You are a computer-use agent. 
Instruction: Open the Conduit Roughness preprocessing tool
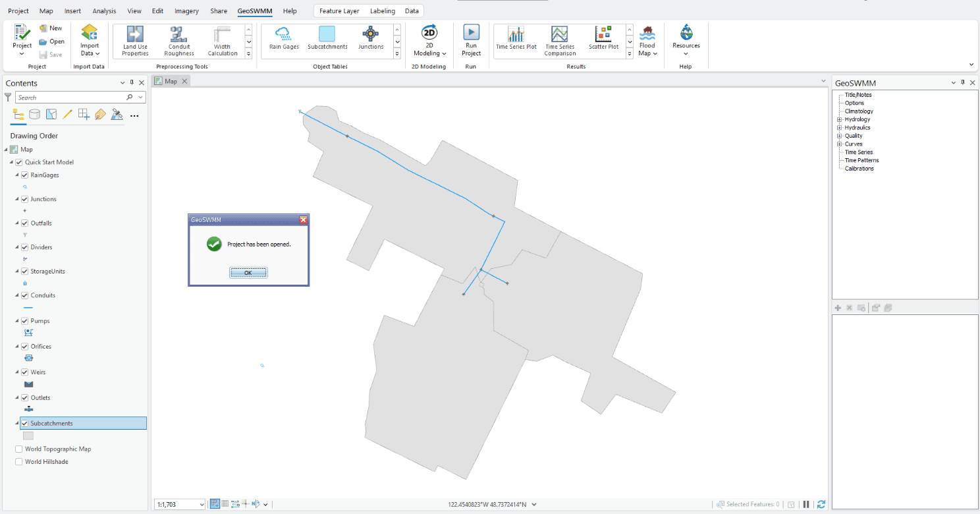[x=178, y=41]
